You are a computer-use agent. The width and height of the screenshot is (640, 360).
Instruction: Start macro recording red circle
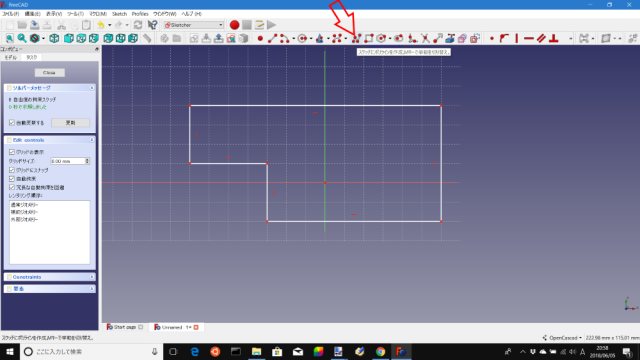[x=234, y=25]
